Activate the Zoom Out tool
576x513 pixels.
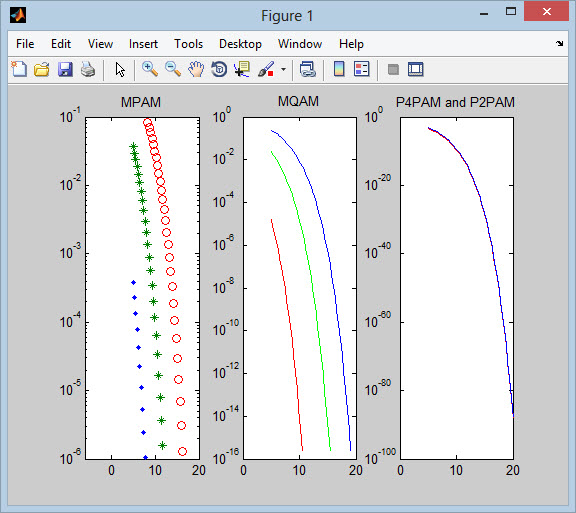pyautogui.click(x=173, y=69)
